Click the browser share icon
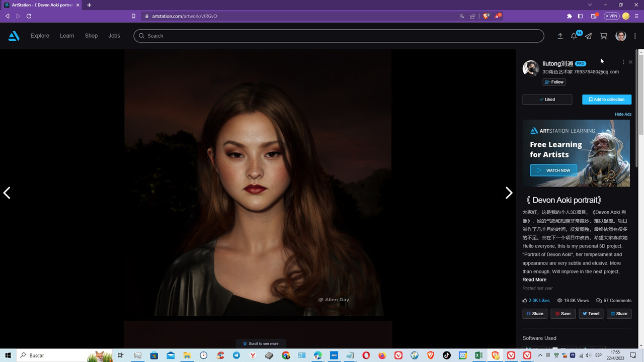The width and height of the screenshot is (644, 362). [x=473, y=16]
